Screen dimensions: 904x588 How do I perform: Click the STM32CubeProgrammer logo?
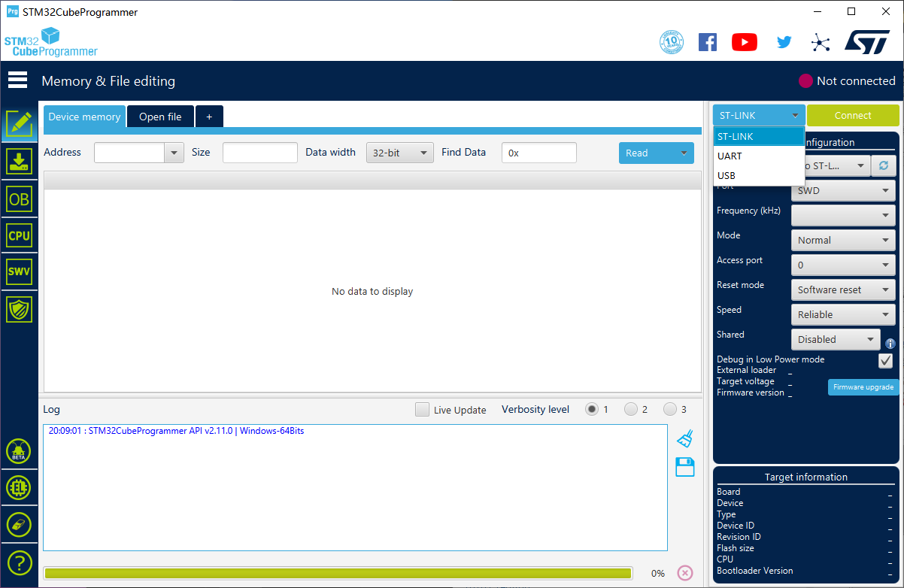coord(51,42)
